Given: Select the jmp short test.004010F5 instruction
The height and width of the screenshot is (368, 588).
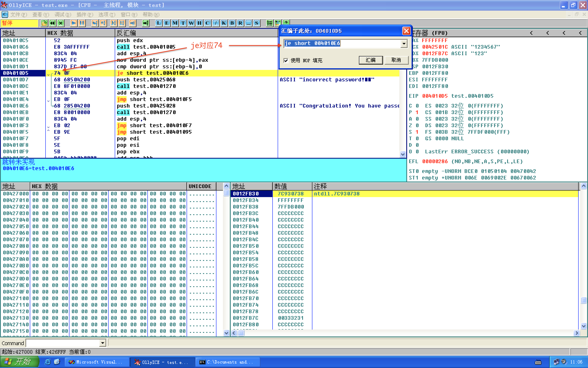Looking at the screenshot, I should click(x=154, y=99).
